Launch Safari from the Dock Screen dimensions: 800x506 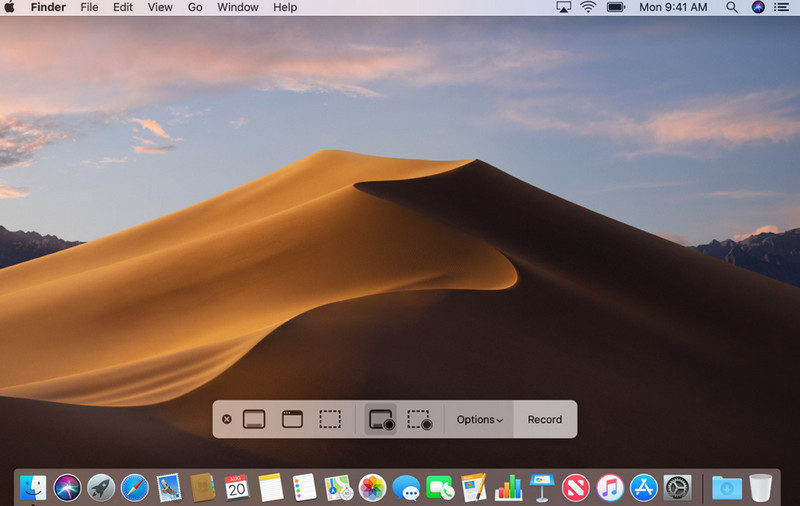tap(135, 487)
